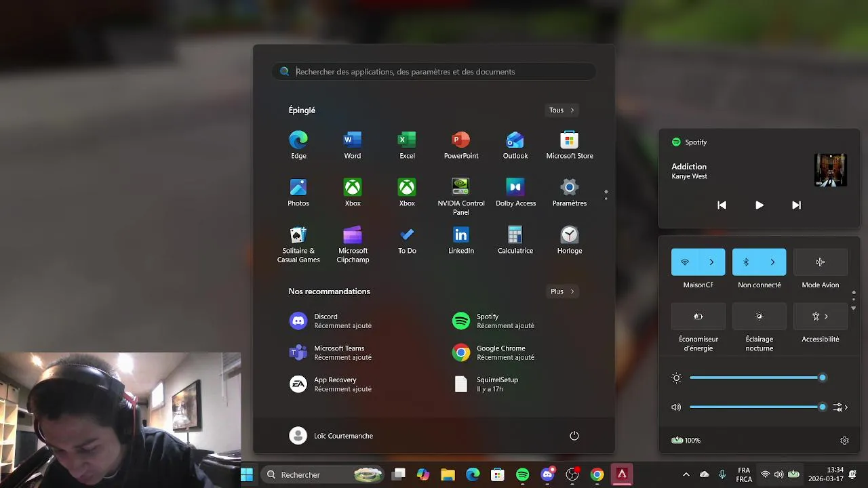Open the To Do app
This screenshot has height=488, width=868.
[x=407, y=241]
